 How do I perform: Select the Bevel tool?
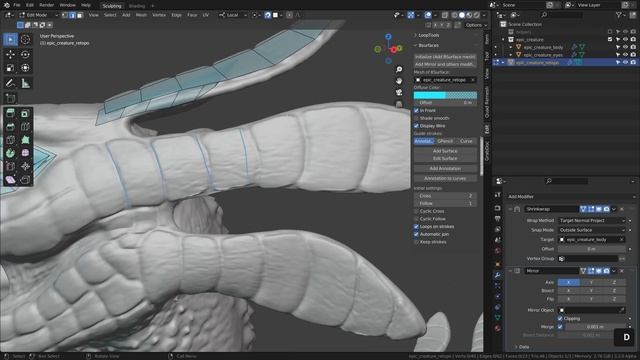[11, 127]
